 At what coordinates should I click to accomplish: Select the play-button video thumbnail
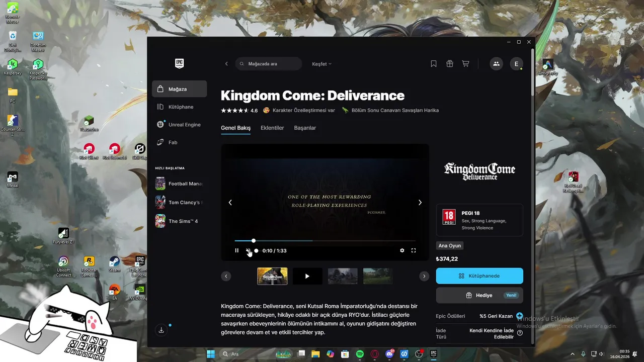tap(307, 276)
